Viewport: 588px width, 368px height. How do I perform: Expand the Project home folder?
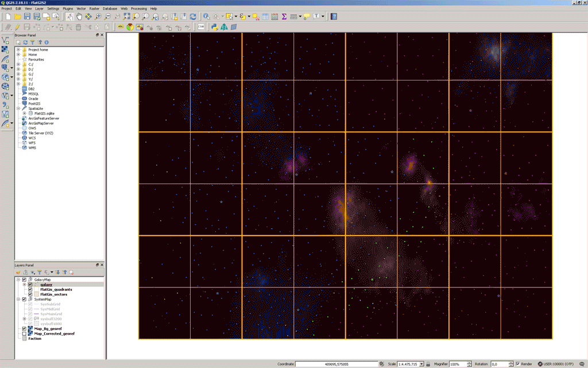pos(18,49)
